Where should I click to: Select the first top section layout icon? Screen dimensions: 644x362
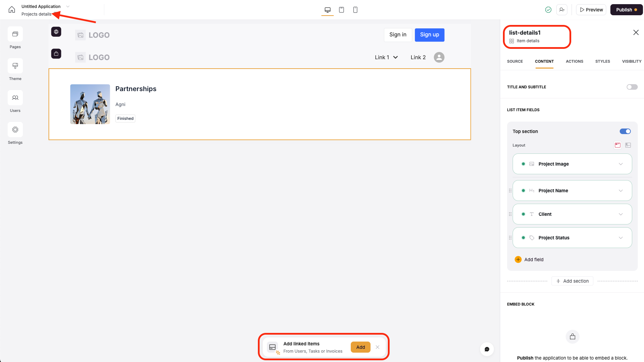pos(618,145)
